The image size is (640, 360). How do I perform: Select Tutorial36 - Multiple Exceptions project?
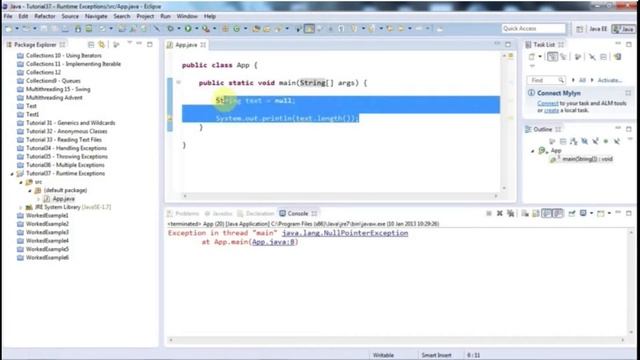coord(65,165)
